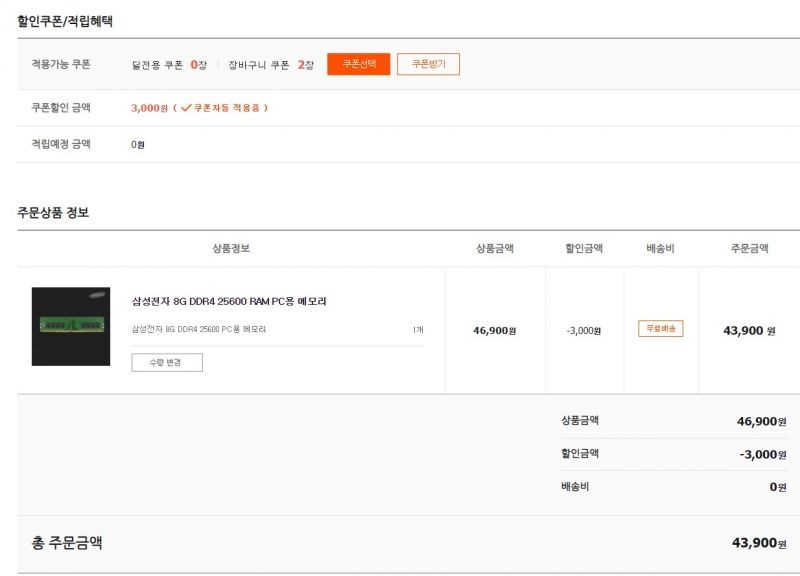The image size is (800, 576).
Task: Click the 총 주문금액 total label
Action: [67, 542]
